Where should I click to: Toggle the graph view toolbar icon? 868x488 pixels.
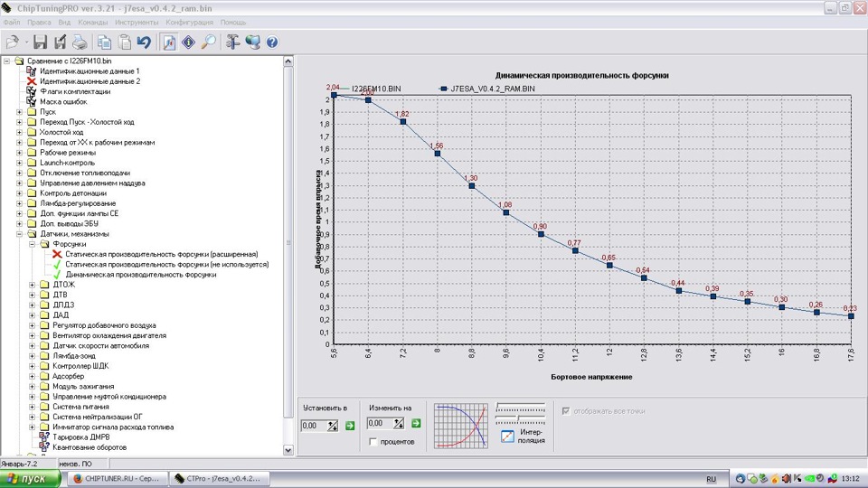pos(169,42)
